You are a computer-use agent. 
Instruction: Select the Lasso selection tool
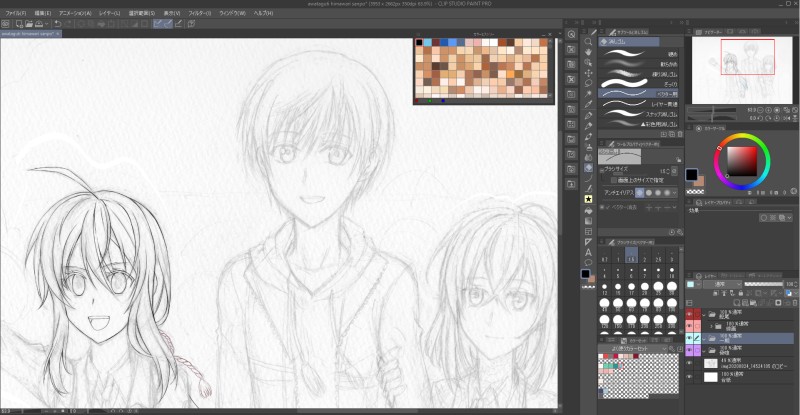click(x=588, y=83)
